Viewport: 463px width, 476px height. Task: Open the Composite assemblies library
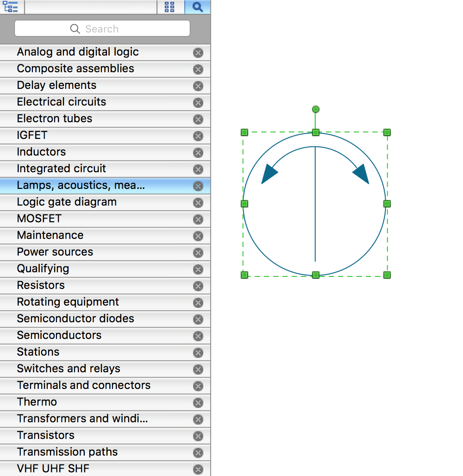click(x=75, y=69)
